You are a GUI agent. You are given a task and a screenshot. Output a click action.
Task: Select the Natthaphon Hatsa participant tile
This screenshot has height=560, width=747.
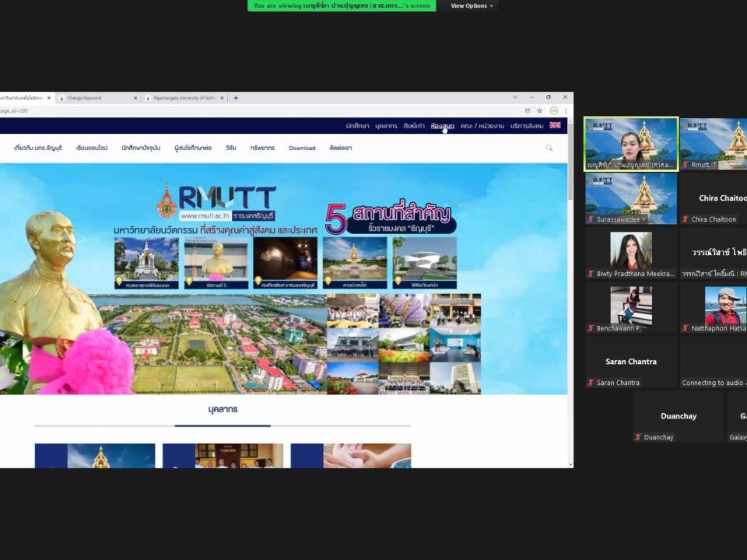click(714, 308)
